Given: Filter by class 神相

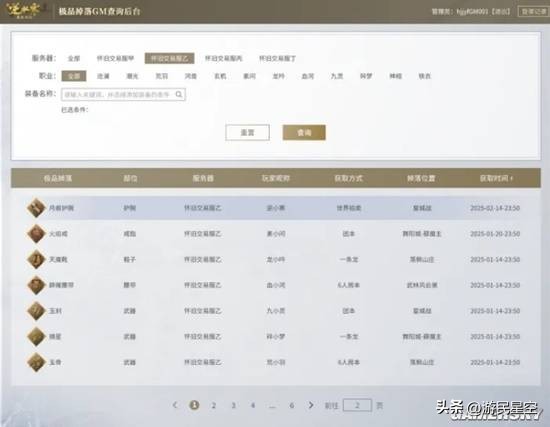Looking at the screenshot, I should point(396,76).
